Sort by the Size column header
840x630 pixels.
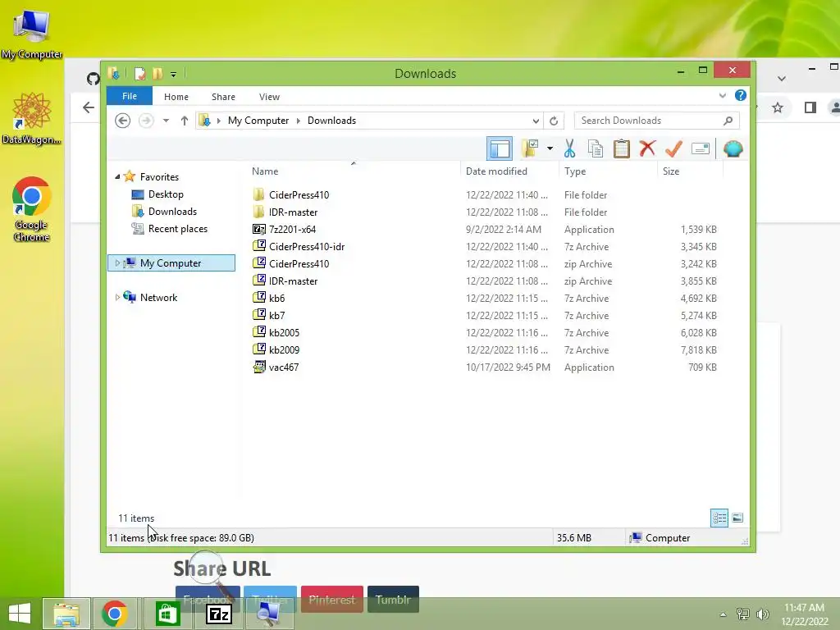click(x=690, y=171)
